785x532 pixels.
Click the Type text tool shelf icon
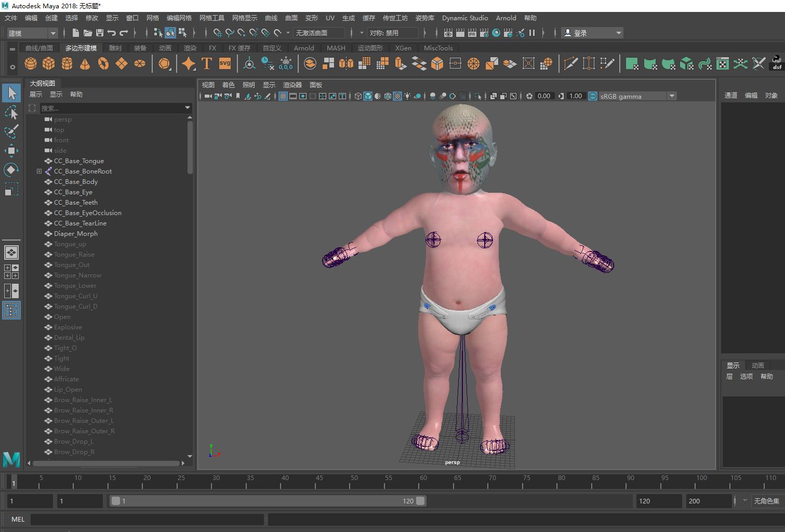click(x=206, y=64)
